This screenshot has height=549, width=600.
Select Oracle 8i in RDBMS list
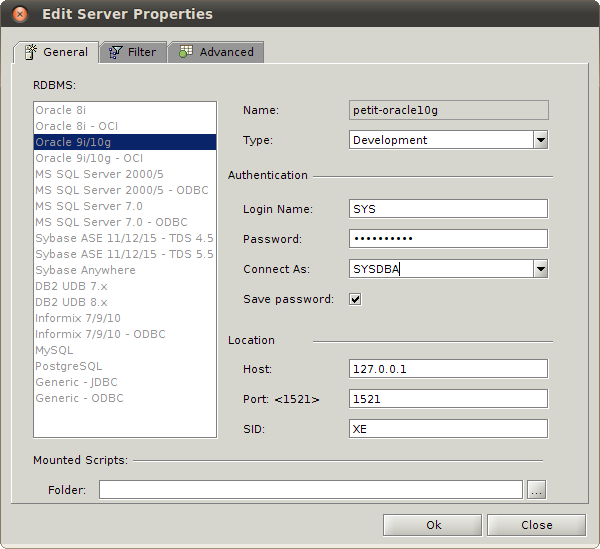125,110
